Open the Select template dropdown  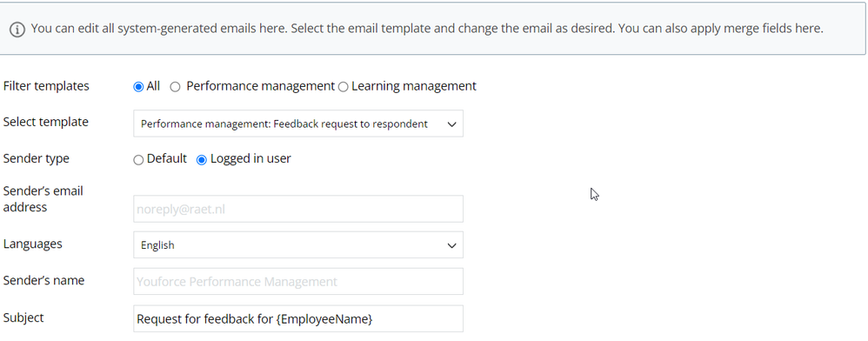(298, 124)
